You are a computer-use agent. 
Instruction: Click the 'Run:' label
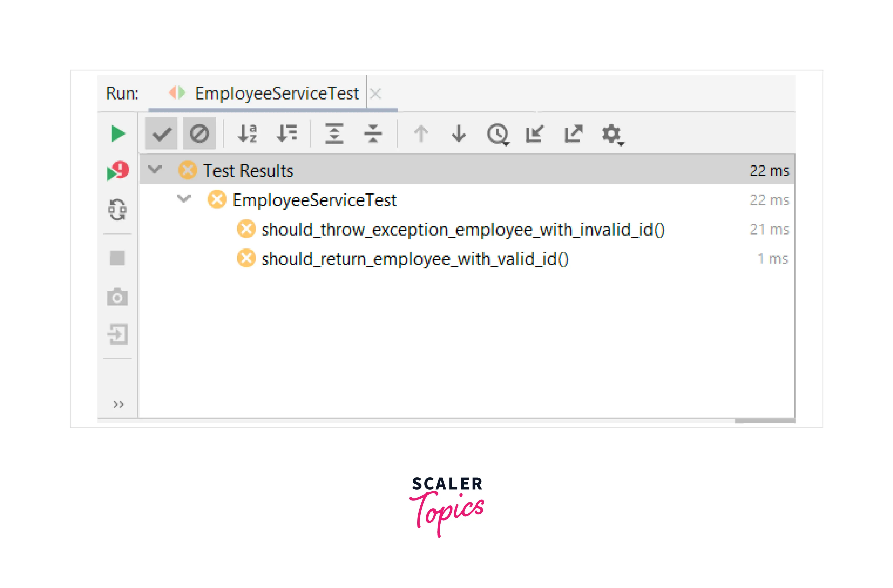[x=122, y=93]
